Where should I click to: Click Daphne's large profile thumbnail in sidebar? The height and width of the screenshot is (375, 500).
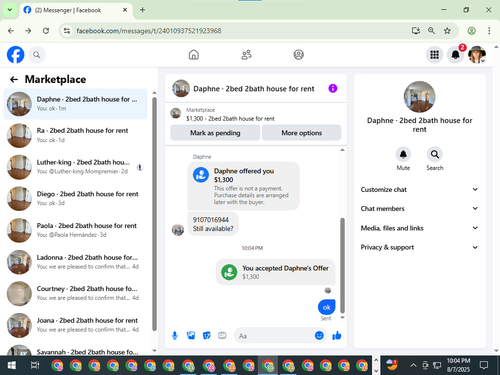coord(419,97)
